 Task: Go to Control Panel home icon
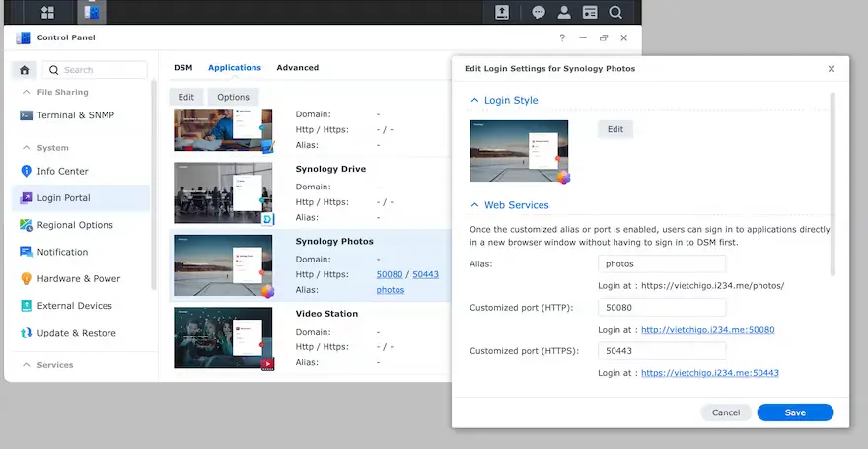click(x=26, y=70)
